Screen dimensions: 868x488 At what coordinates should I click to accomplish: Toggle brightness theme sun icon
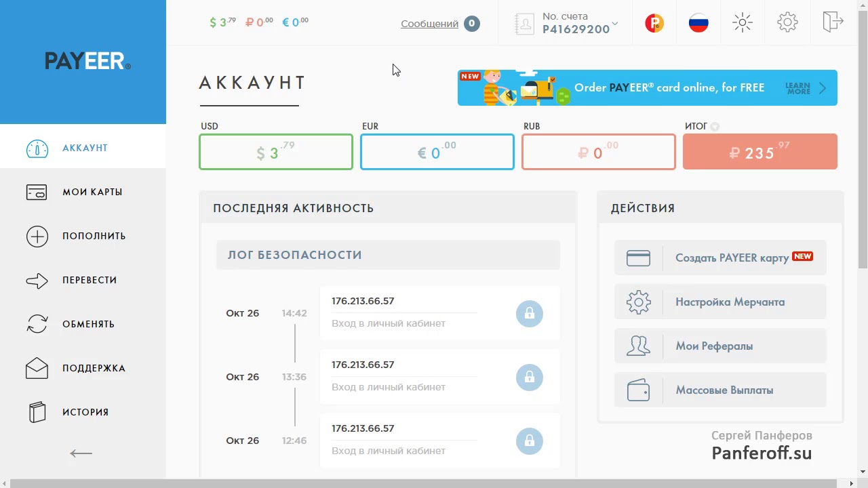(743, 23)
